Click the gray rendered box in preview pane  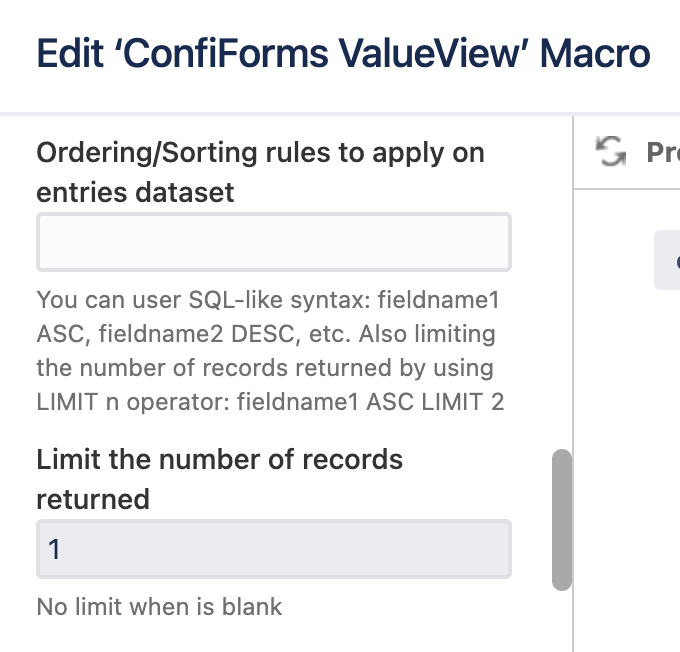click(668, 261)
